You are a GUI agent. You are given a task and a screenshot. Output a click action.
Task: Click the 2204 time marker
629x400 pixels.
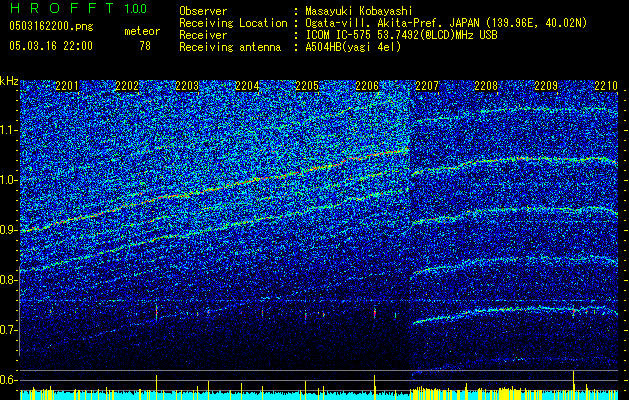pos(247,86)
